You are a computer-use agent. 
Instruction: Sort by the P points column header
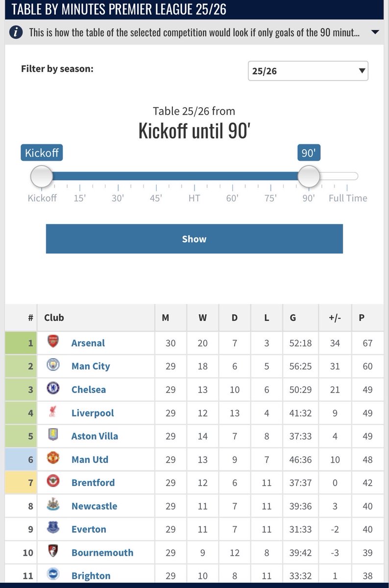click(362, 317)
